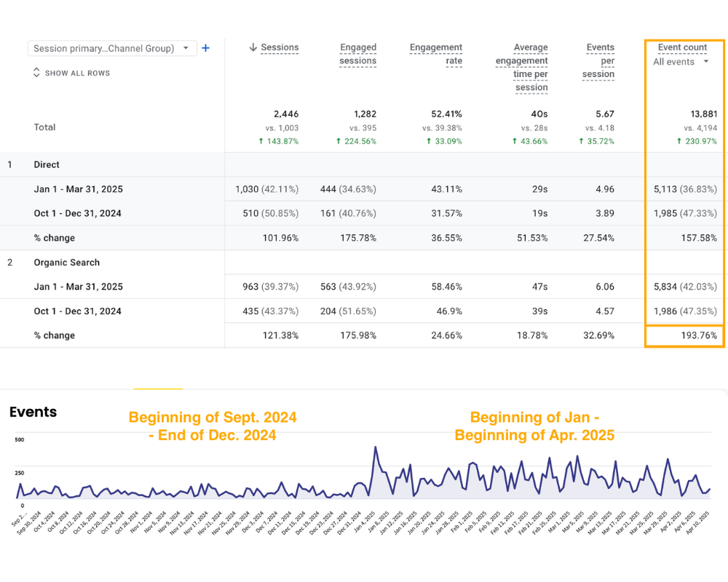Select the Organic Search channel row label
Viewport: 728px width, 582px height.
(x=66, y=262)
